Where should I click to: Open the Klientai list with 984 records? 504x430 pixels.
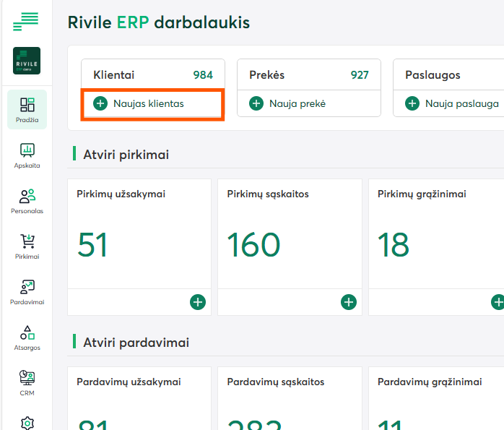tap(152, 75)
